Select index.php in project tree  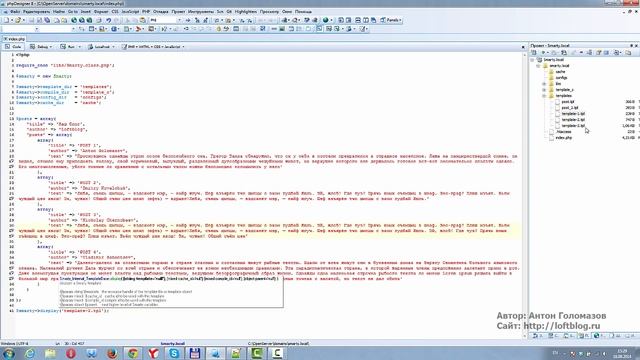[x=563, y=138]
